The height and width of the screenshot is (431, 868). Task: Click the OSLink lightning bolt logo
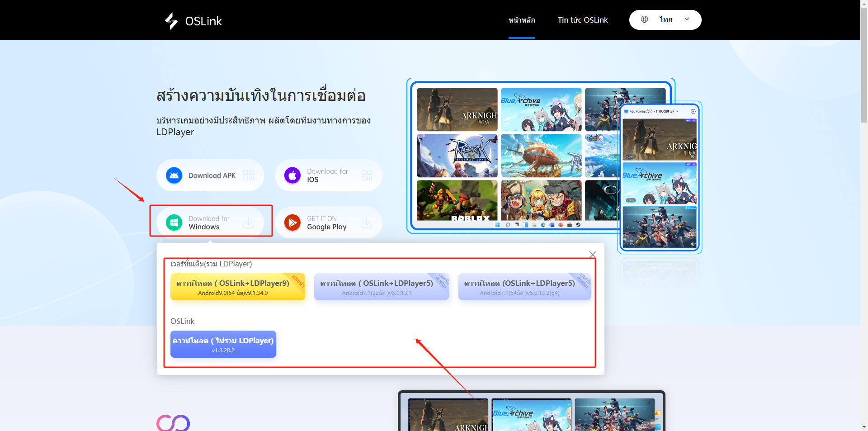[x=171, y=21]
